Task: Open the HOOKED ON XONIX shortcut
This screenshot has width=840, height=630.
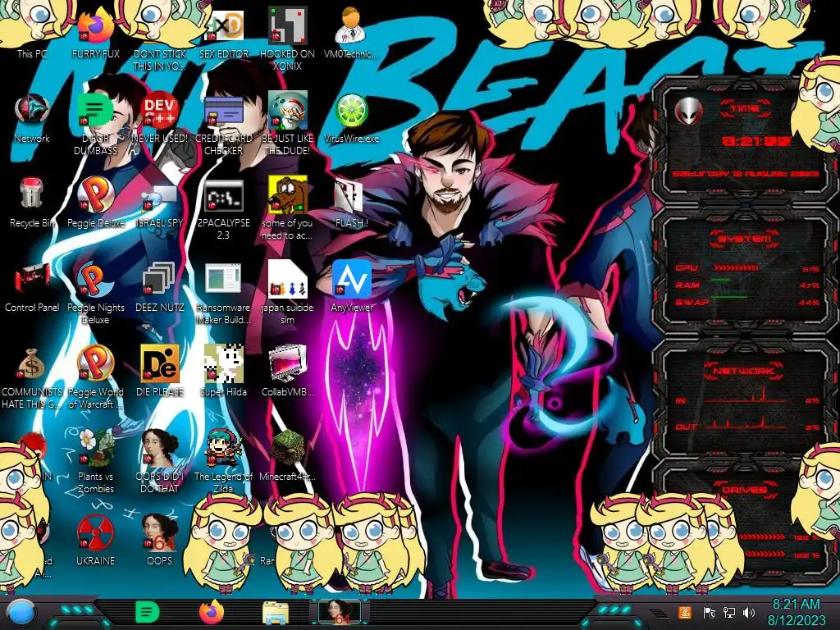Action: click(288, 39)
